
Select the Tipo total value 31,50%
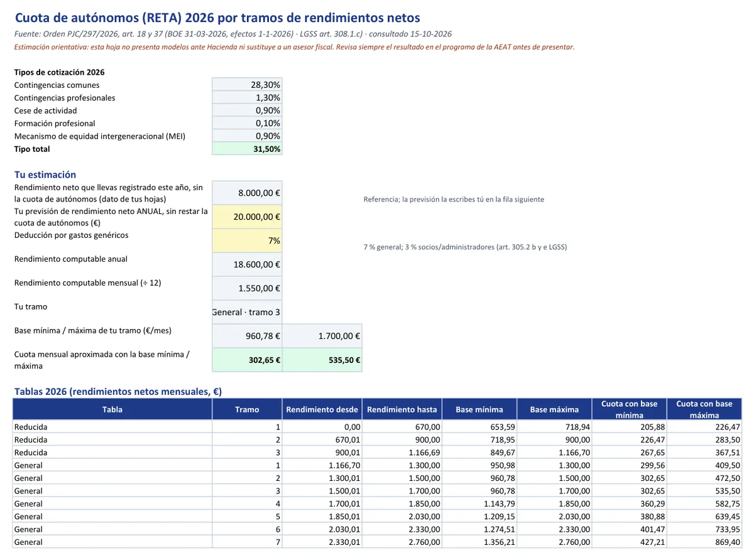(247, 149)
